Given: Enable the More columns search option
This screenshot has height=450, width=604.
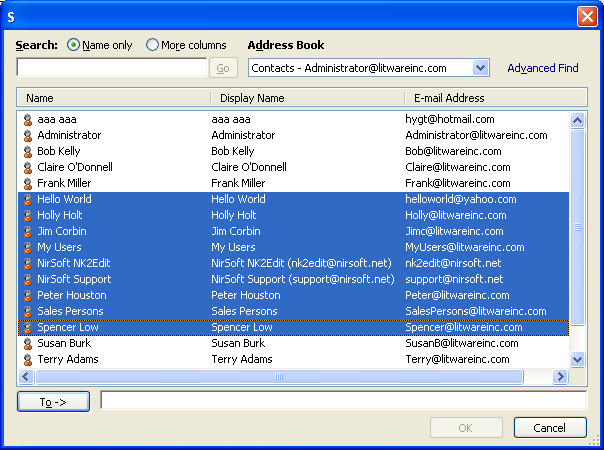Looking at the screenshot, I should click(153, 45).
